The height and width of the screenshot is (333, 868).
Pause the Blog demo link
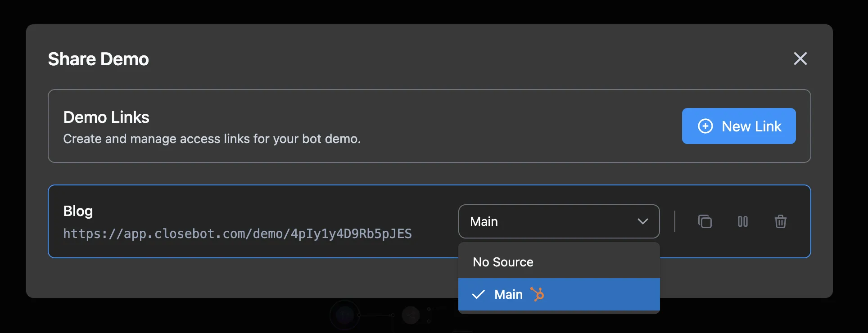click(742, 221)
